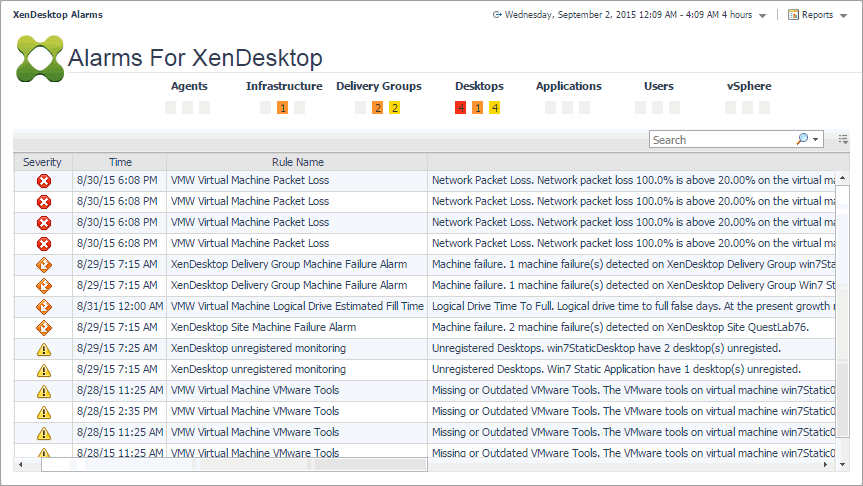Click the critical icon on the first alarm row
Image resolution: width=863 pixels, height=486 pixels.
pyautogui.click(x=43, y=181)
